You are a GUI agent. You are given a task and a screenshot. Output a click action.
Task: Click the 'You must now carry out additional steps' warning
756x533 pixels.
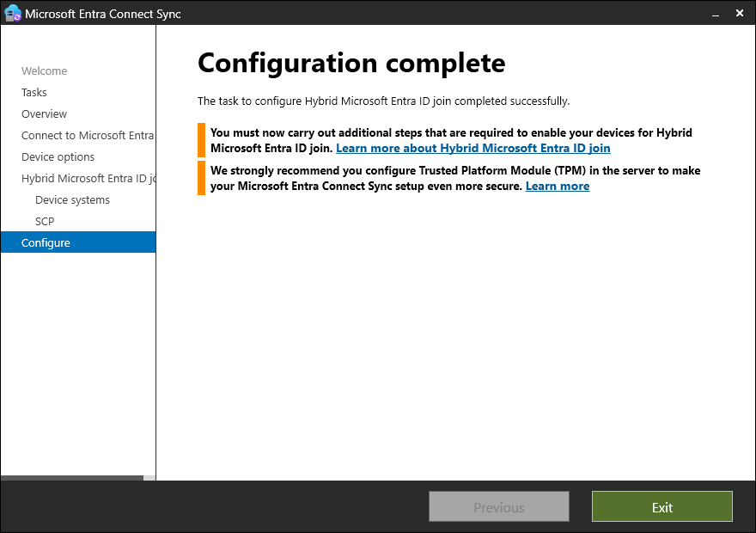pos(451,140)
